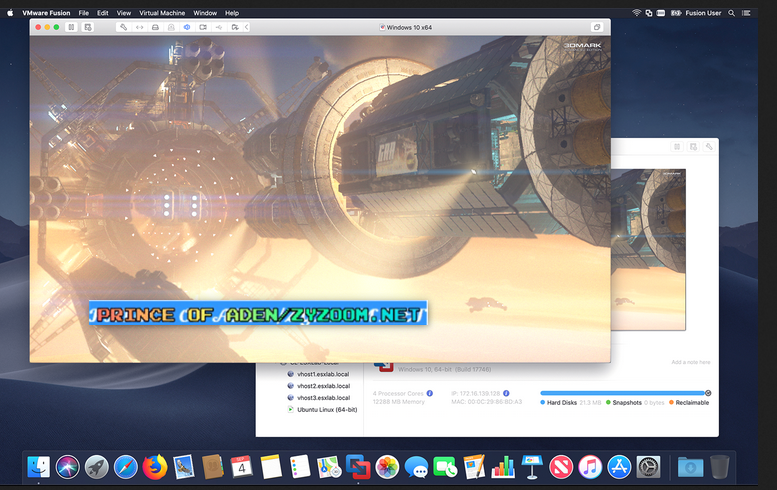Open Finder from the Dock
Screen dimensions: 777x490
(39, 467)
